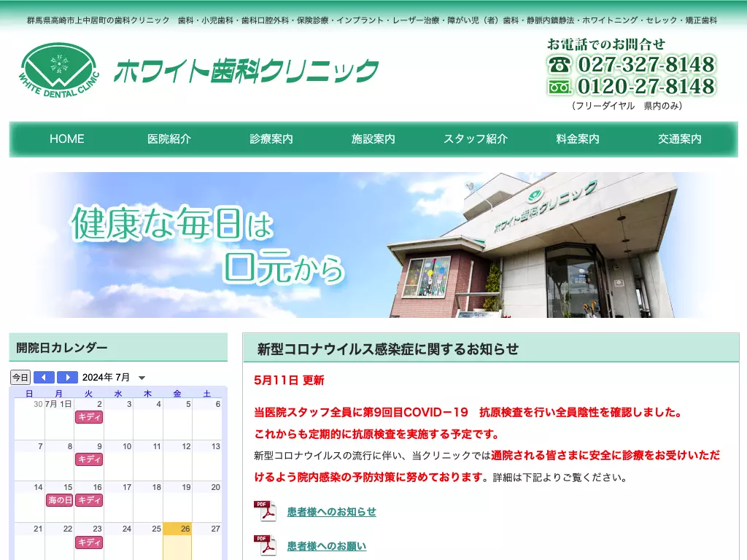Go to next month with right arrow
The width and height of the screenshot is (747, 560).
coord(67,378)
